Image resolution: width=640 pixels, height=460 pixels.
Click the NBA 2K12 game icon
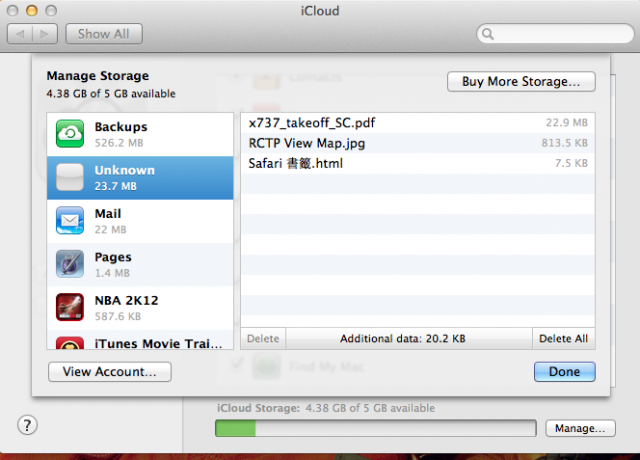(70, 307)
